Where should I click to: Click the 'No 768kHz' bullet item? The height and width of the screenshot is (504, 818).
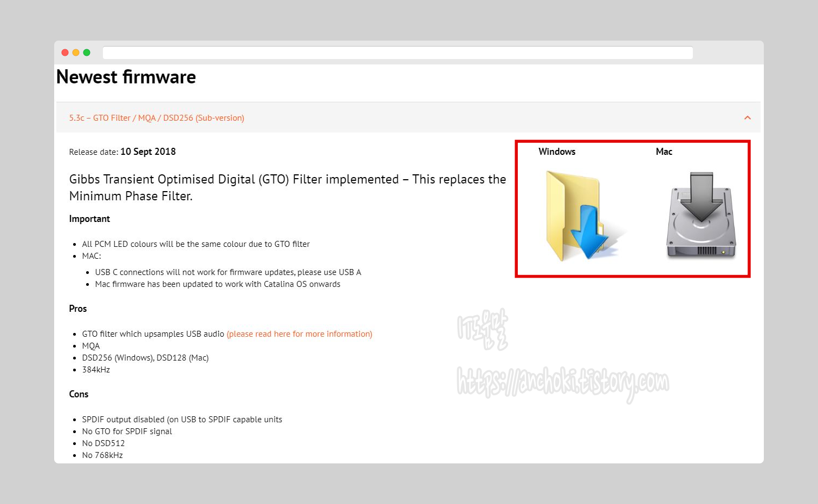click(102, 455)
